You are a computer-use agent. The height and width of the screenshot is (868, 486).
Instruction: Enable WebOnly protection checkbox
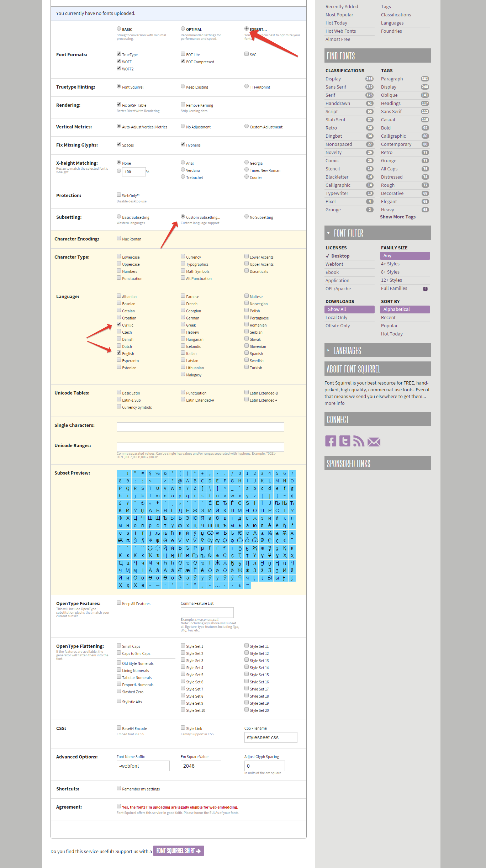click(x=119, y=195)
